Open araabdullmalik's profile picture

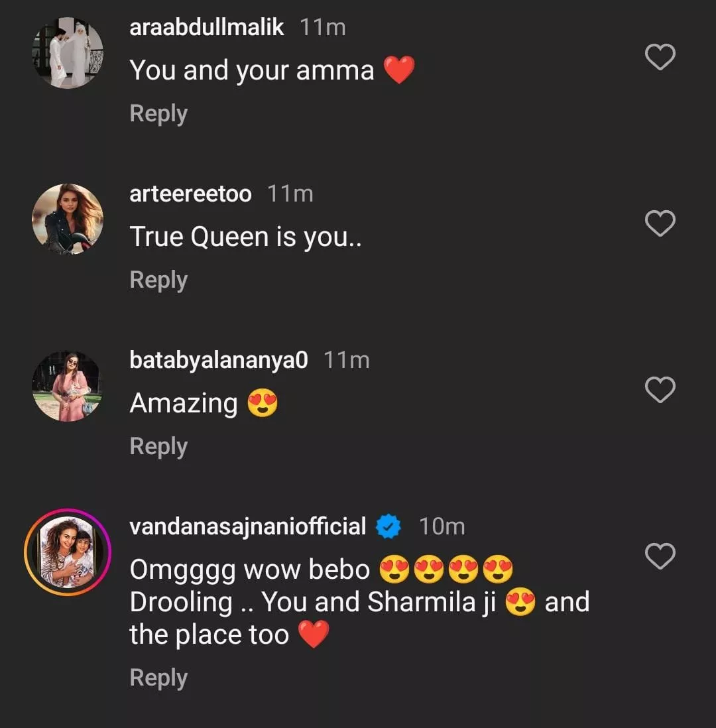[68, 53]
